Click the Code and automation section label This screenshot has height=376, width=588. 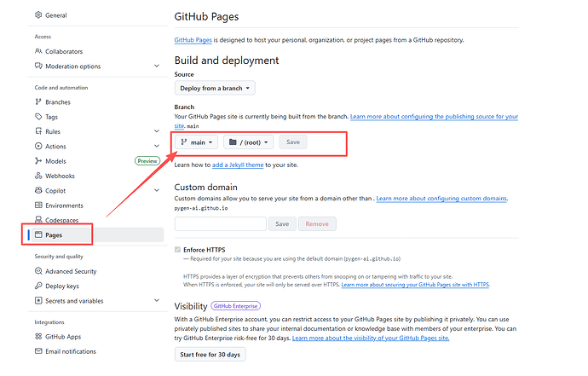(61, 88)
